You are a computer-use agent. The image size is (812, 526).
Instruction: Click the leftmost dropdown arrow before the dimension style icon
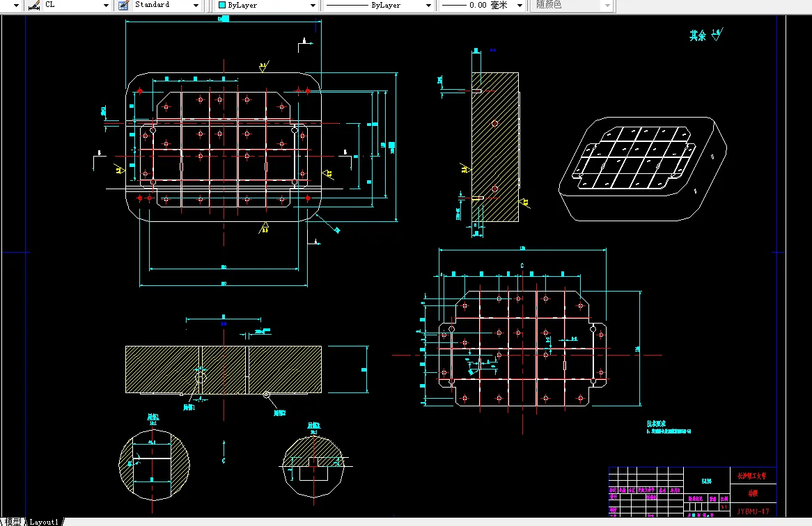point(16,5)
